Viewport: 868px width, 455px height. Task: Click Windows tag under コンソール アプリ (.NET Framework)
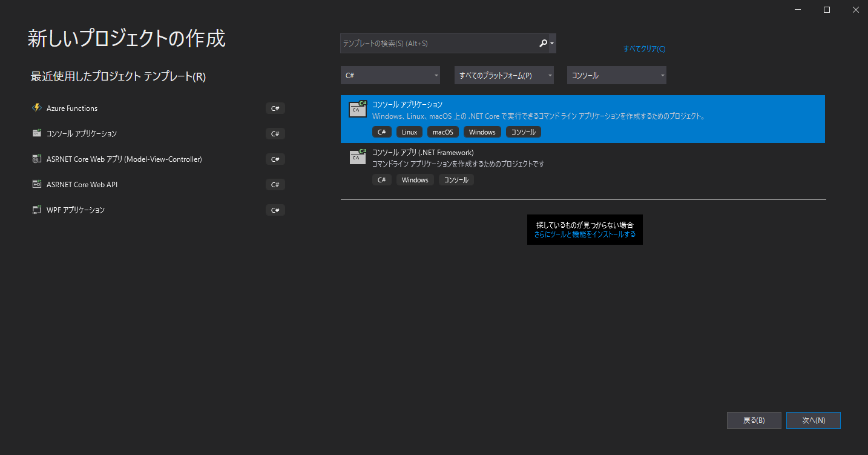(415, 180)
